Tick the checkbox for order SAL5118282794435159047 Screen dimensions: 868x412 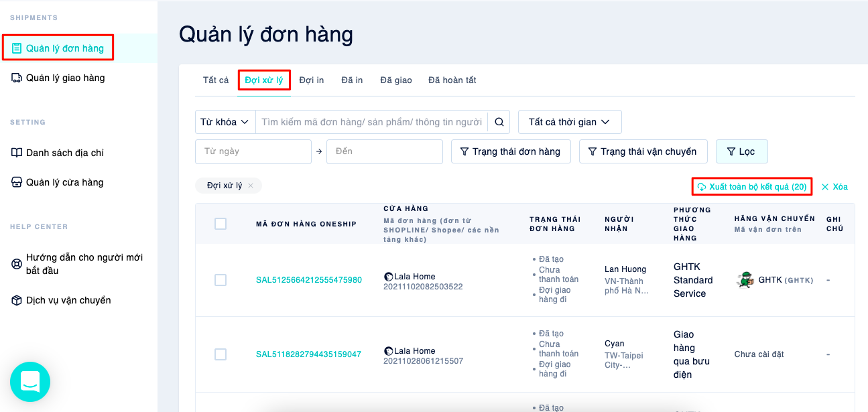(x=221, y=354)
